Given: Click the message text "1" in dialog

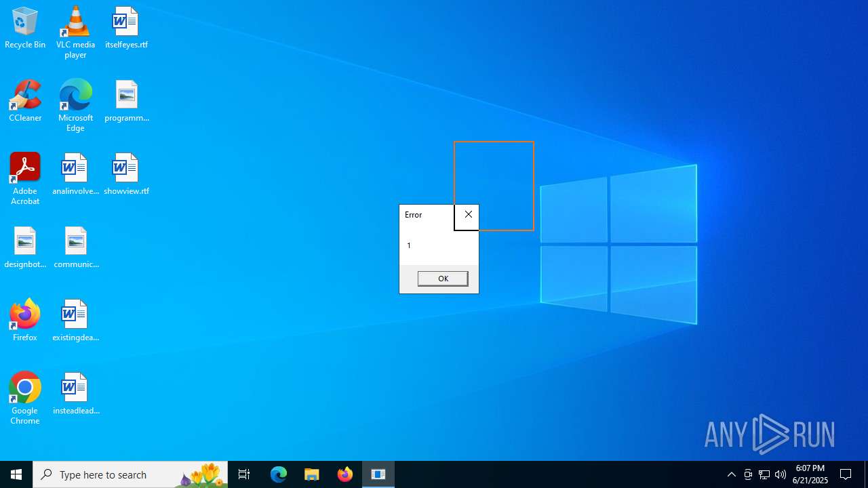Looking at the screenshot, I should pyautogui.click(x=409, y=245).
